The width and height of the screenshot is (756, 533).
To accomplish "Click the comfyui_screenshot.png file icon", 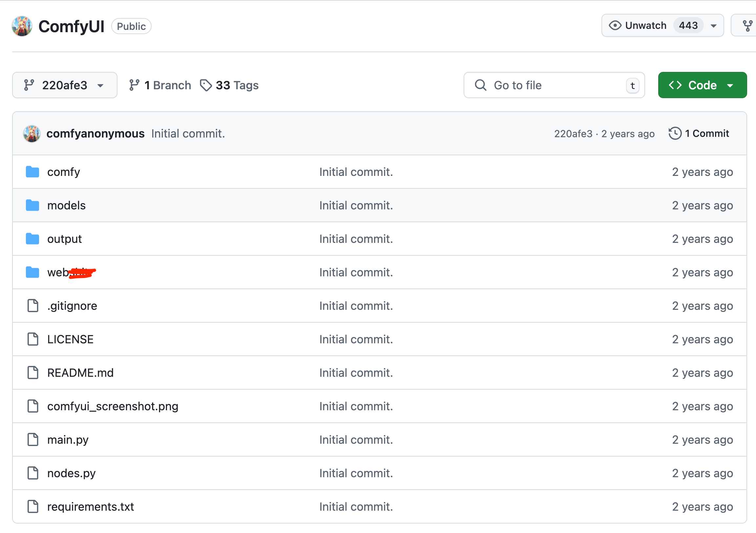I will (32, 406).
